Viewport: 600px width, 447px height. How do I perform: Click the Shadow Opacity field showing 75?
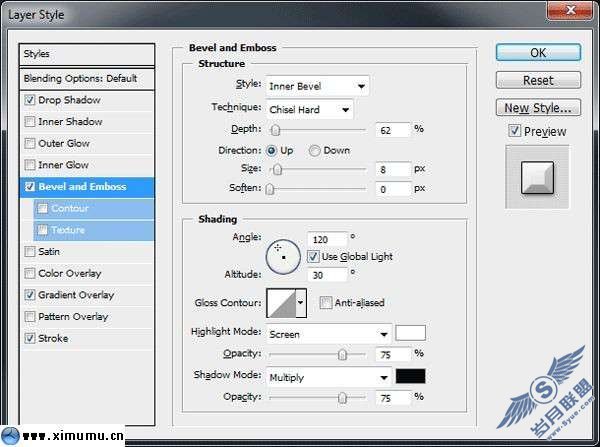click(393, 398)
